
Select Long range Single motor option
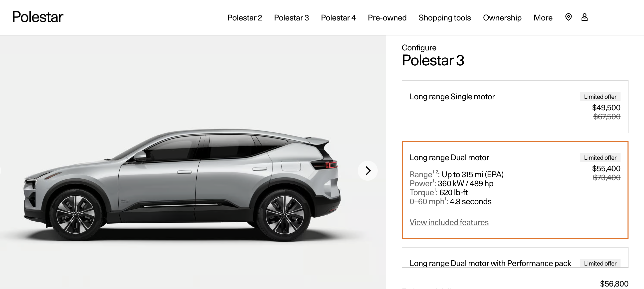coord(515,107)
